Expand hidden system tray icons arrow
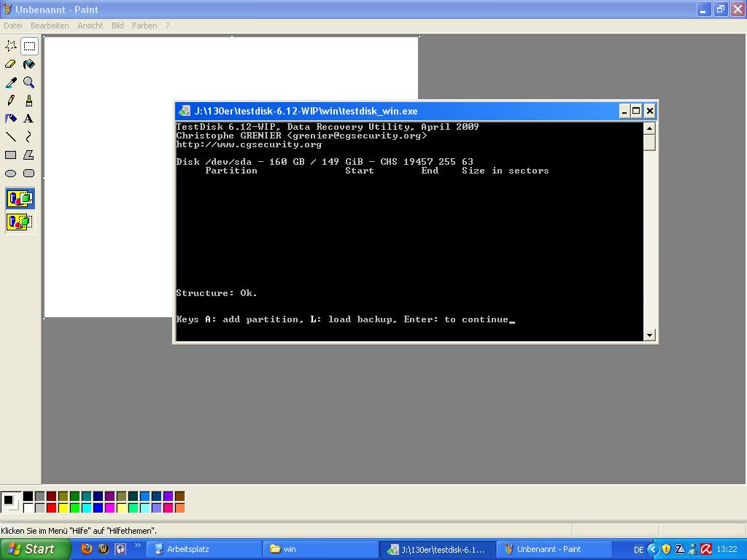This screenshot has width=747, height=560. (653, 550)
